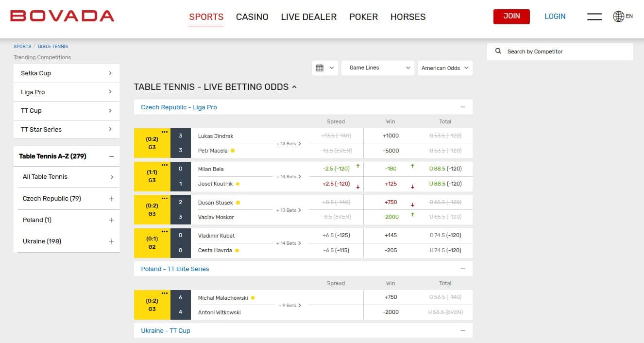Viewport: 644px width, 343px height.
Task: Select Vladimir Kubat spread +6.5 (-125)
Action: coord(336,236)
